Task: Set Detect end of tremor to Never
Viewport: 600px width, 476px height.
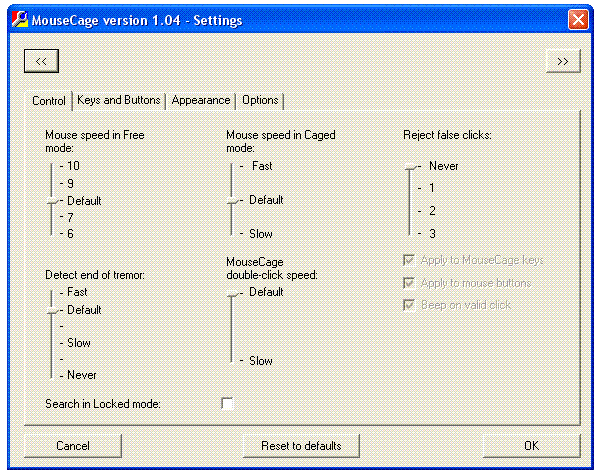Action: coord(82,375)
